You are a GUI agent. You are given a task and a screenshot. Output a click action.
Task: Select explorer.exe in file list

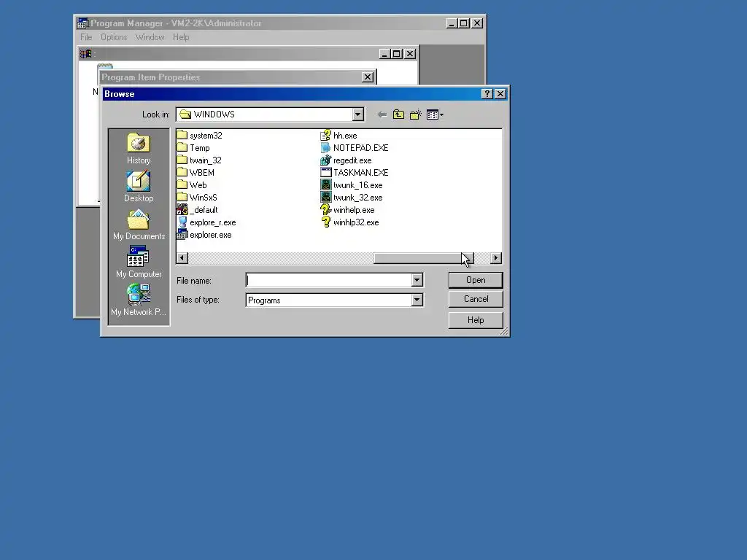(204, 235)
